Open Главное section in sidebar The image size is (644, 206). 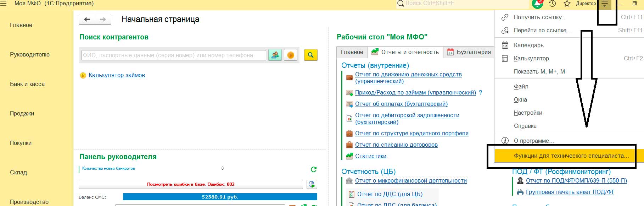(21, 25)
